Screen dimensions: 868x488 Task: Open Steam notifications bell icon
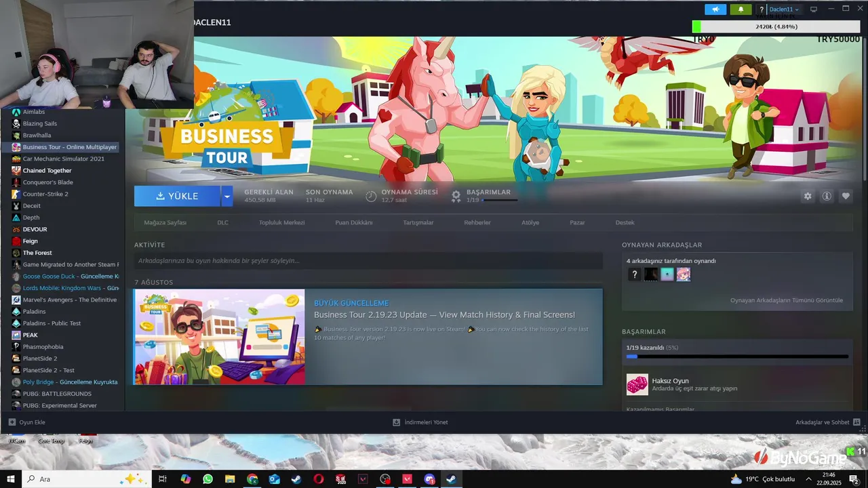pyautogui.click(x=741, y=9)
